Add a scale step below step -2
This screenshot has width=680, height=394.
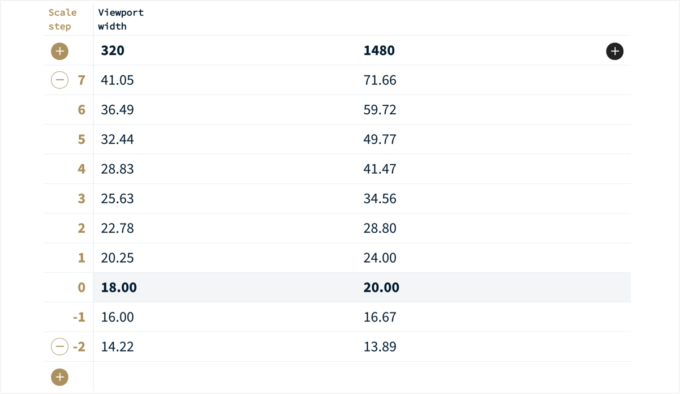(59, 377)
